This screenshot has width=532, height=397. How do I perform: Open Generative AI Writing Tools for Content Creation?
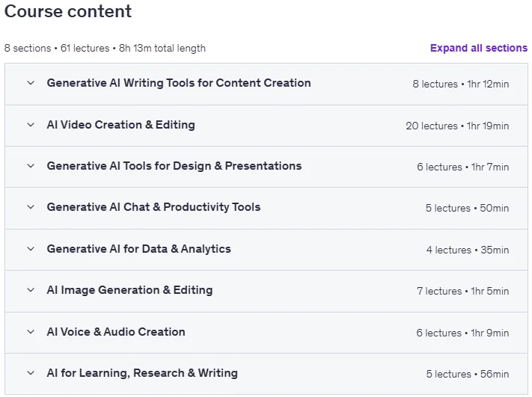click(179, 83)
